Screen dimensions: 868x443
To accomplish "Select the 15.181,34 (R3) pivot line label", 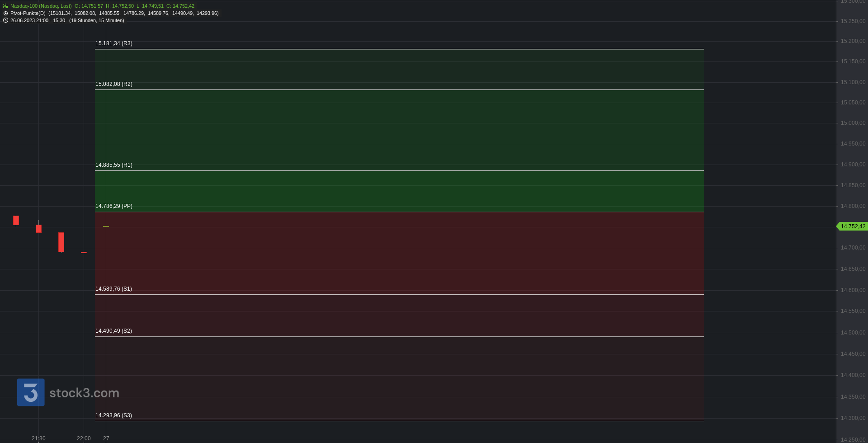I will [114, 43].
